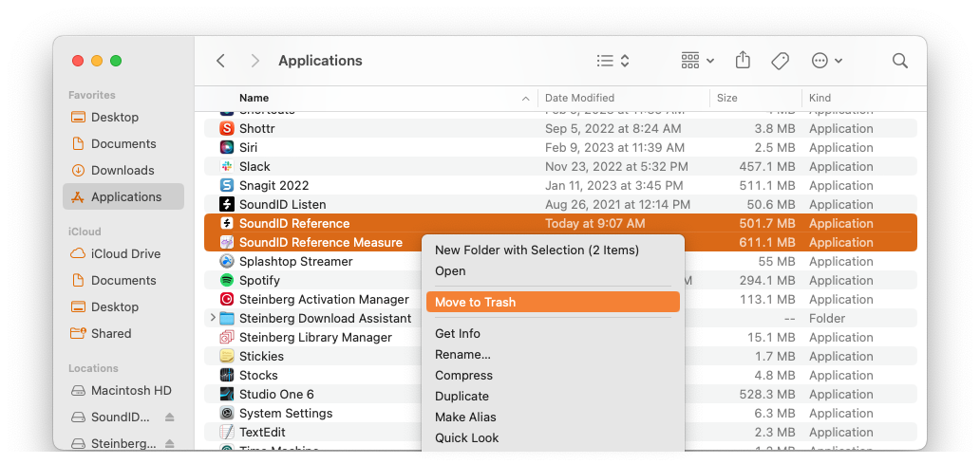Viewport: 980px width, 464px height.
Task: Click SoundID Listen's Aug 26, 2021 date
Action: point(617,204)
